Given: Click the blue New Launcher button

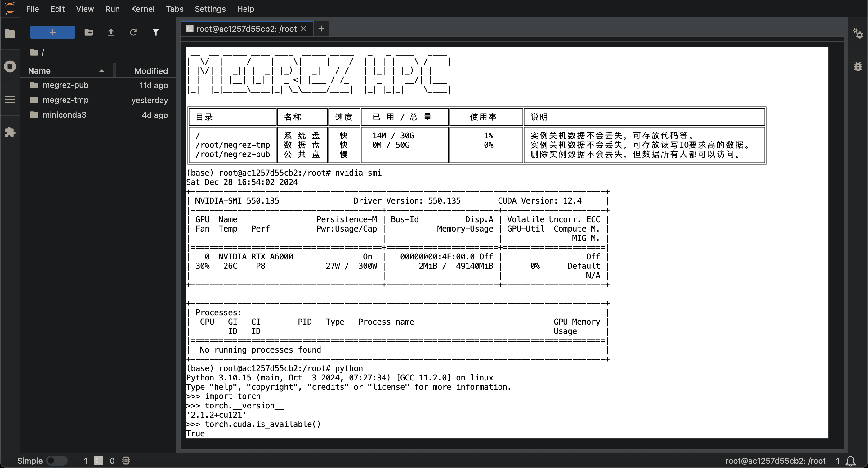Looking at the screenshot, I should tap(52, 32).
